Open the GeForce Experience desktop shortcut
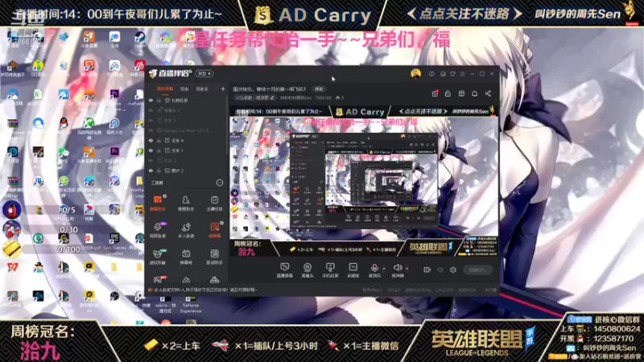The height and width of the screenshot is (362, 644). coord(191,305)
